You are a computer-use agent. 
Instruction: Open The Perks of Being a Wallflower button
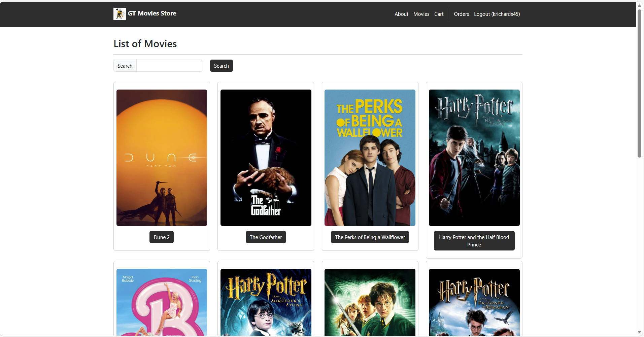(370, 237)
